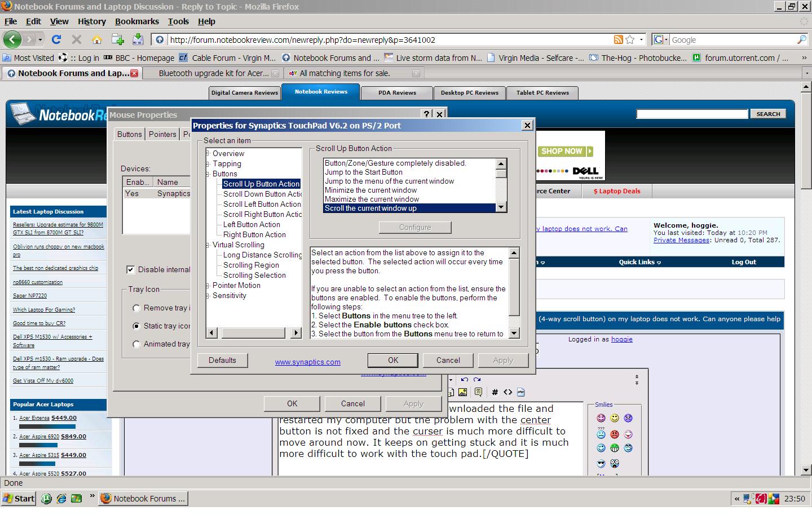812x515 pixels.
Task: Click the undo arrow in post editor
Action: [x=464, y=380]
